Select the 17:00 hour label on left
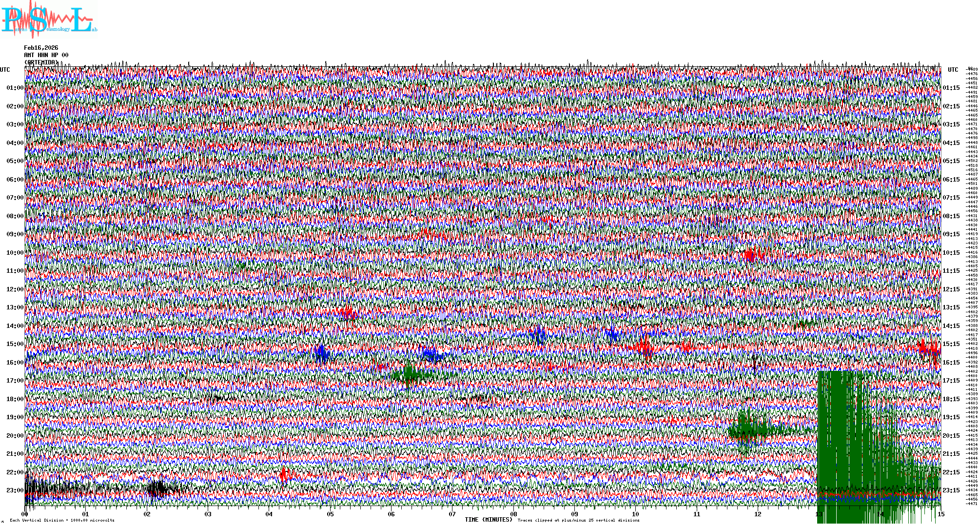 [x=15, y=381]
